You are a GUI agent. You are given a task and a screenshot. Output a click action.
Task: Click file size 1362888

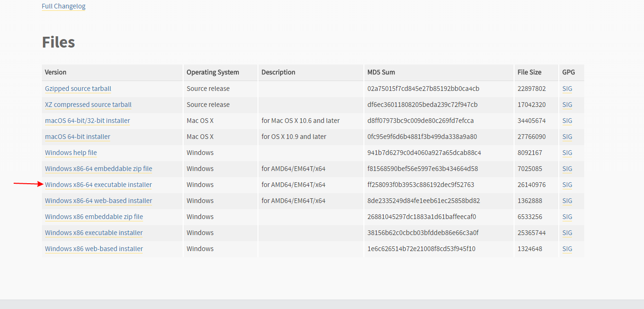pos(530,201)
